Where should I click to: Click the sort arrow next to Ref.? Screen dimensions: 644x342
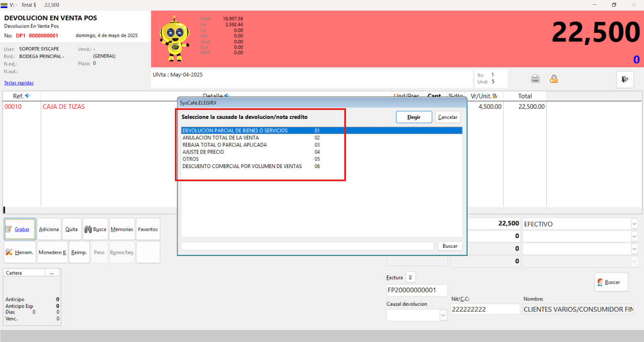coord(27,96)
